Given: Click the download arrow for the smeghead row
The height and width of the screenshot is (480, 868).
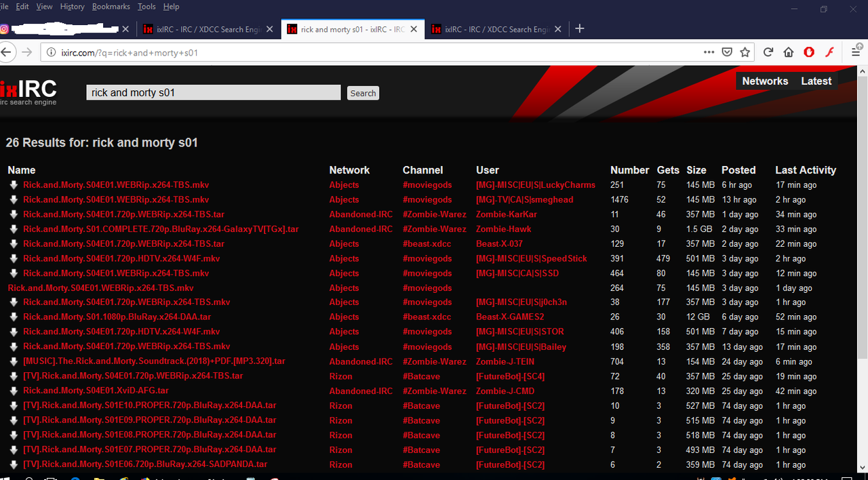Looking at the screenshot, I should tap(14, 200).
